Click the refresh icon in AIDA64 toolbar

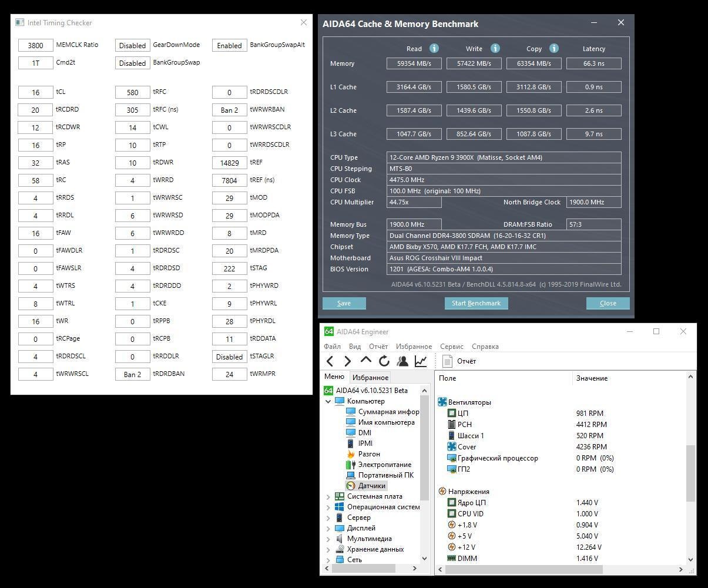(x=384, y=361)
